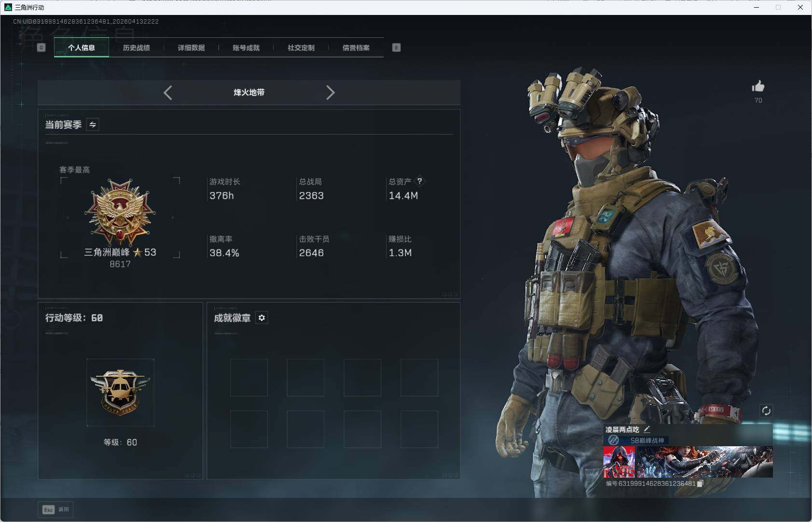Give a thumbs-up like to this profile
The height and width of the screenshot is (522, 812).
[x=758, y=86]
